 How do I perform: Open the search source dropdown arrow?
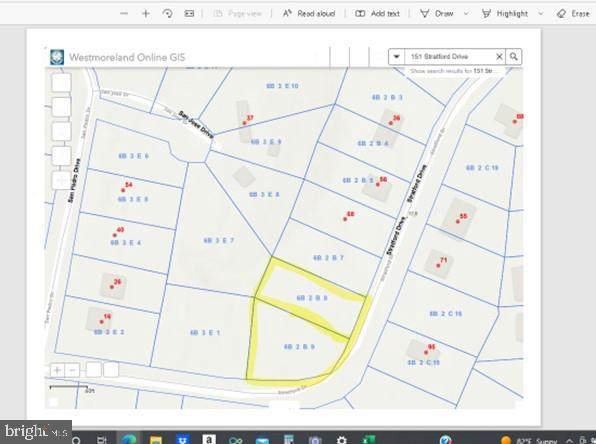[396, 57]
